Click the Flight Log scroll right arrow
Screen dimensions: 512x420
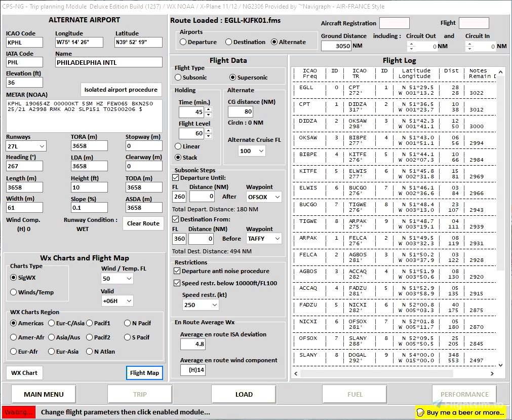coord(492,373)
